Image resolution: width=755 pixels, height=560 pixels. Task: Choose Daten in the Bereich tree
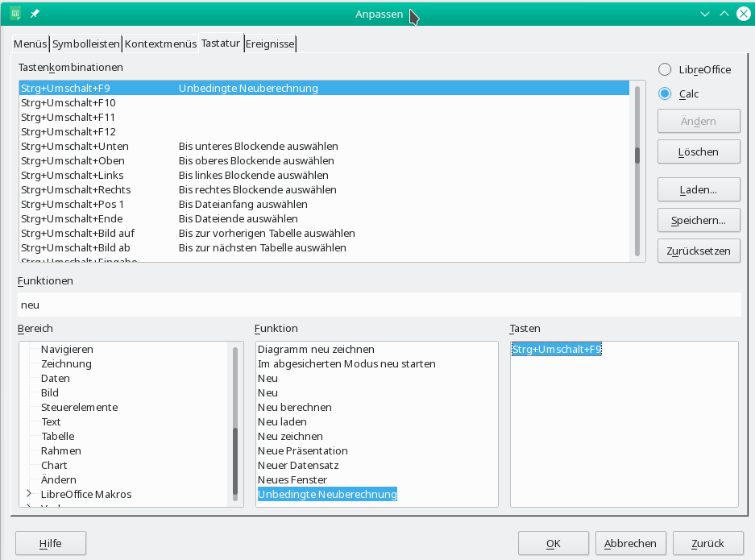point(55,378)
